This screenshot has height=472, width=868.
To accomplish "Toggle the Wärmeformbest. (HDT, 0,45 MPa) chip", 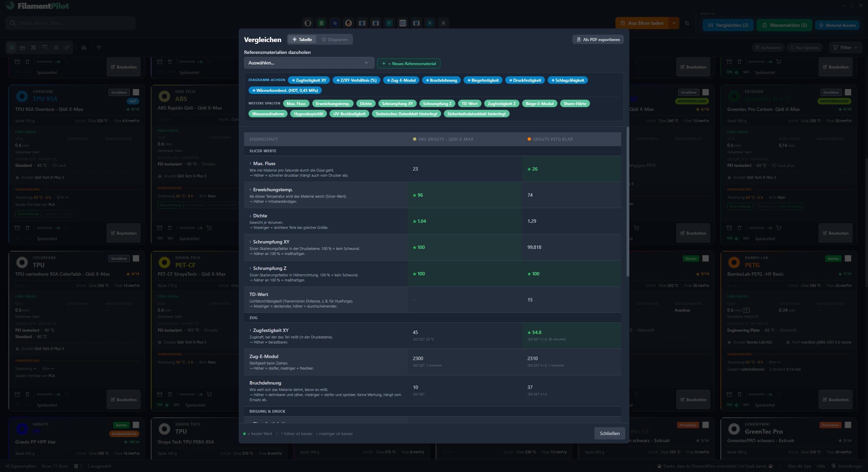I will [x=285, y=91].
